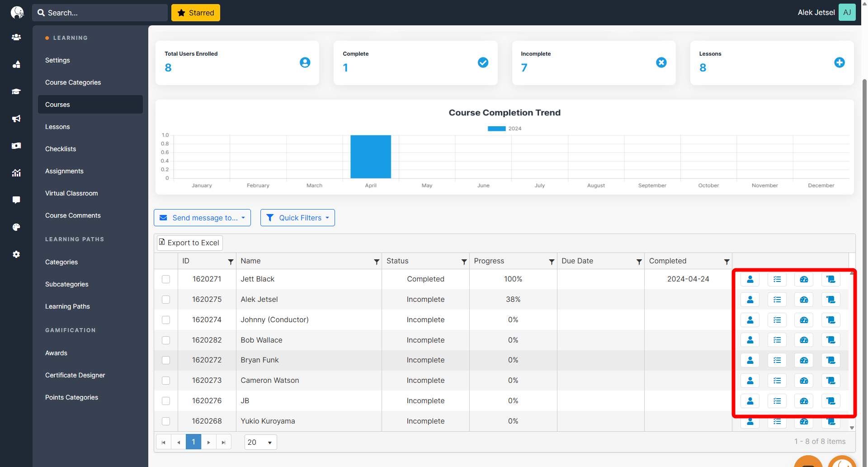Click the plus icon on Lessons card
868x467 pixels.
[839, 62]
